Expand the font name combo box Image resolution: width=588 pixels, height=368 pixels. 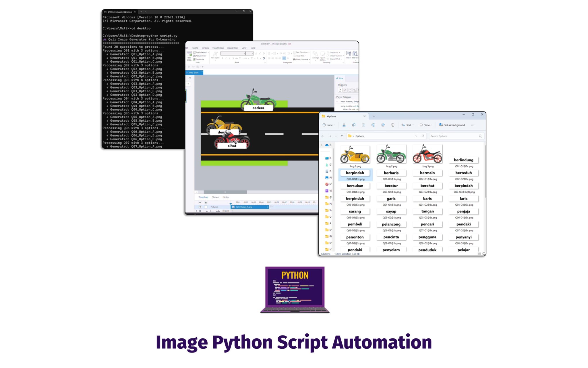point(245,53)
